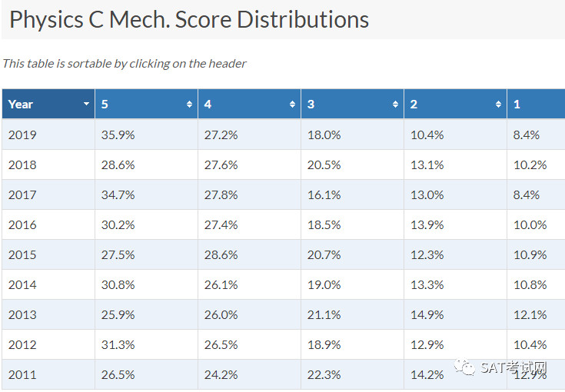Select the Year column header
The height and width of the screenshot is (392, 565).
pos(48,104)
